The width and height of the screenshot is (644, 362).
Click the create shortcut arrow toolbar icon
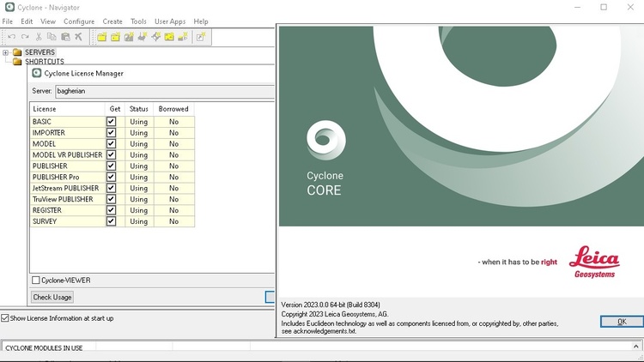(200, 37)
